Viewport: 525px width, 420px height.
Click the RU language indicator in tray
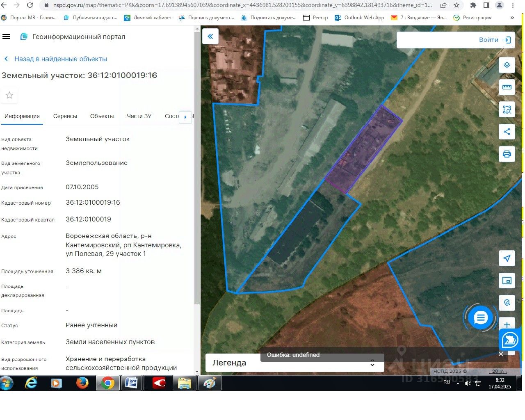pyautogui.click(x=447, y=382)
